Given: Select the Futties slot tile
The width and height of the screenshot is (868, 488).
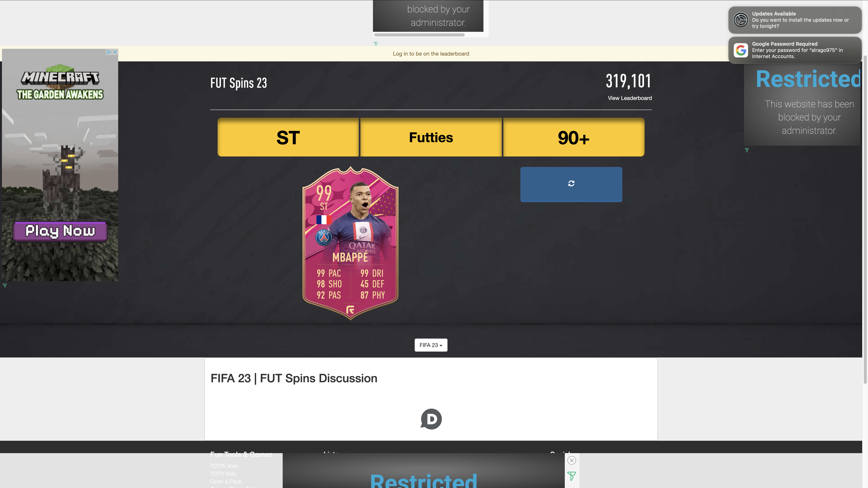Looking at the screenshot, I should tap(431, 137).
